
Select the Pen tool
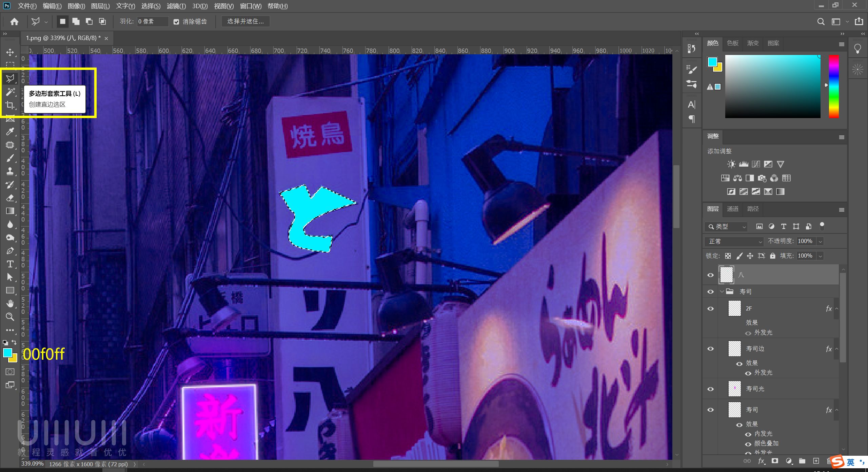(10, 251)
